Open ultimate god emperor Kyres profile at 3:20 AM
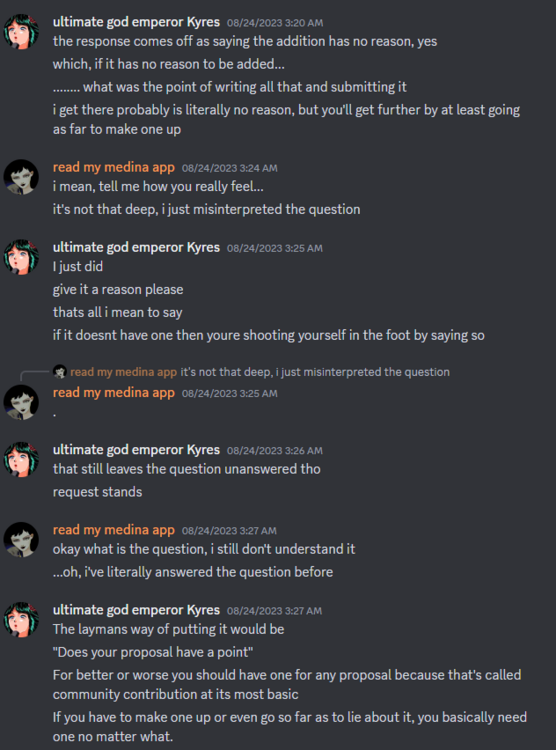 [x=136, y=22]
